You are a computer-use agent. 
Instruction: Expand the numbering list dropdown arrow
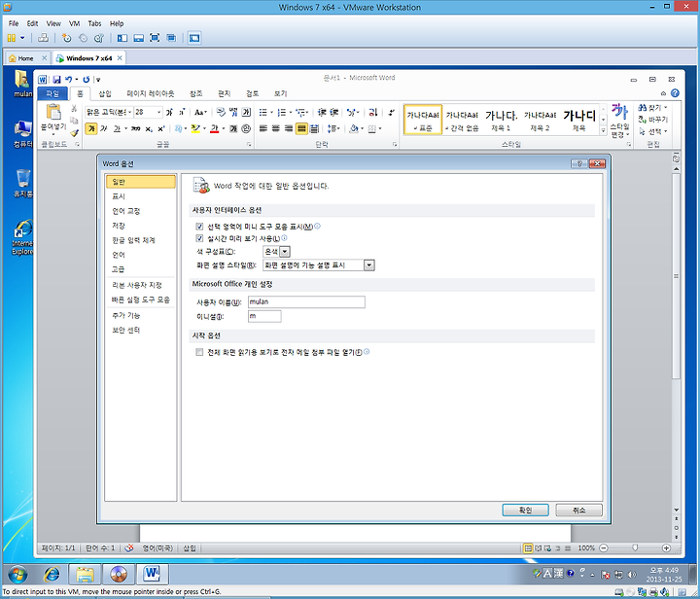(x=290, y=112)
